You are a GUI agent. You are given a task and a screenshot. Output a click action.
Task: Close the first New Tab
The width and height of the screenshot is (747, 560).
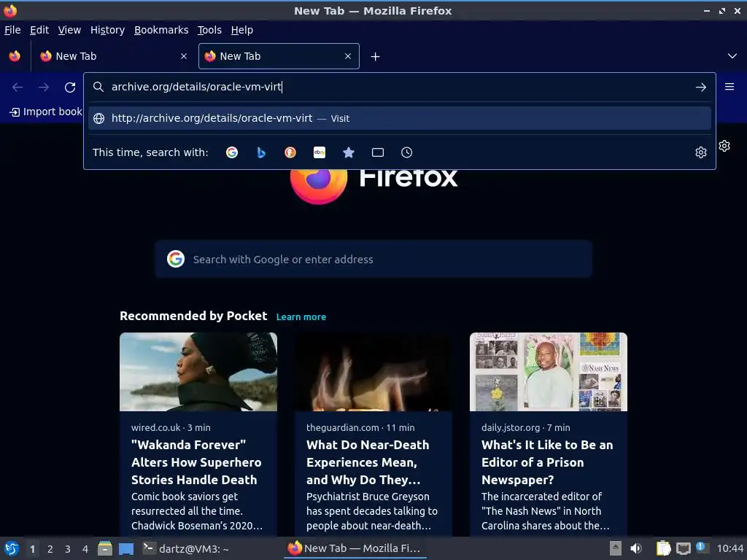tap(184, 56)
